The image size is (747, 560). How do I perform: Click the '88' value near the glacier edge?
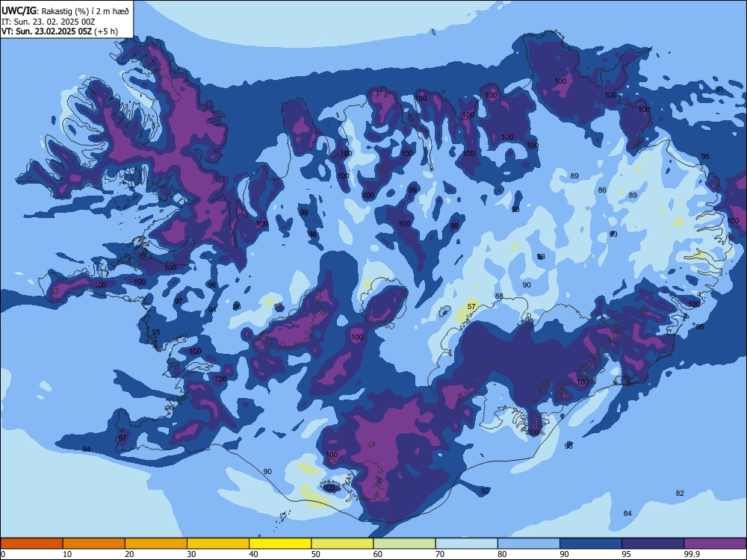499,296
